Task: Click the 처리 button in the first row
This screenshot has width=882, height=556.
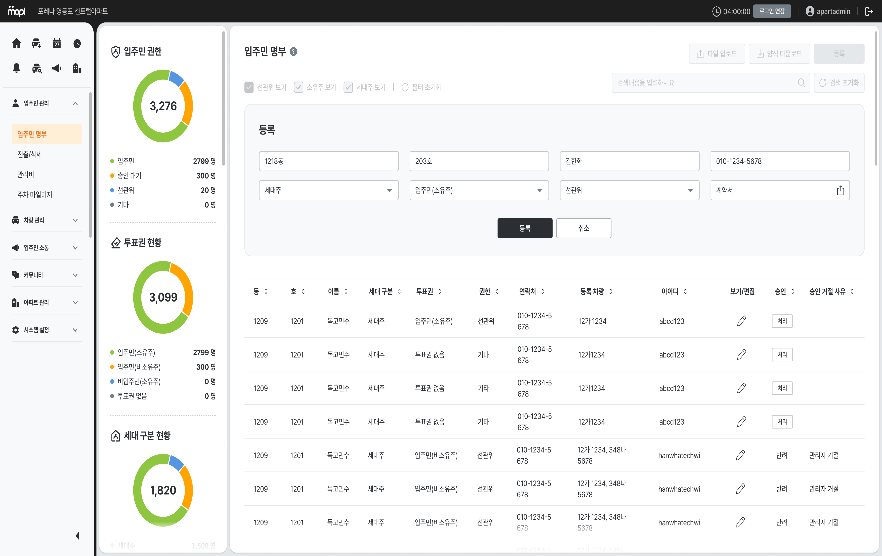Action: [782, 321]
